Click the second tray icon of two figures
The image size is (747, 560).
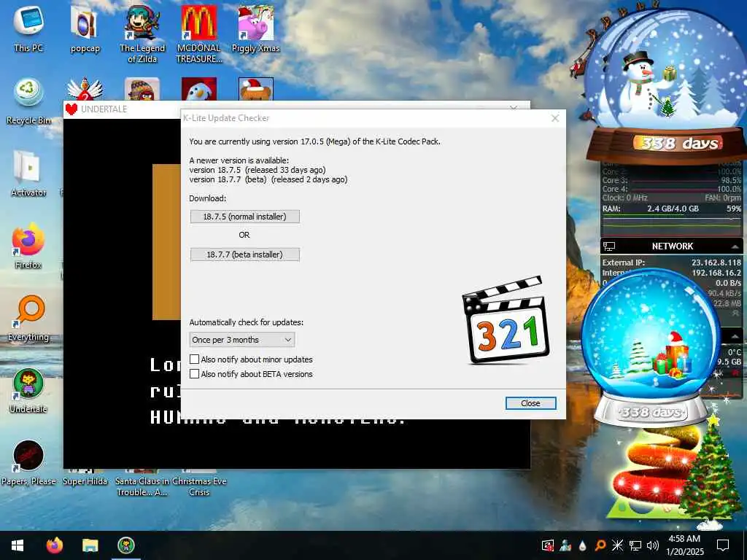pos(565,545)
